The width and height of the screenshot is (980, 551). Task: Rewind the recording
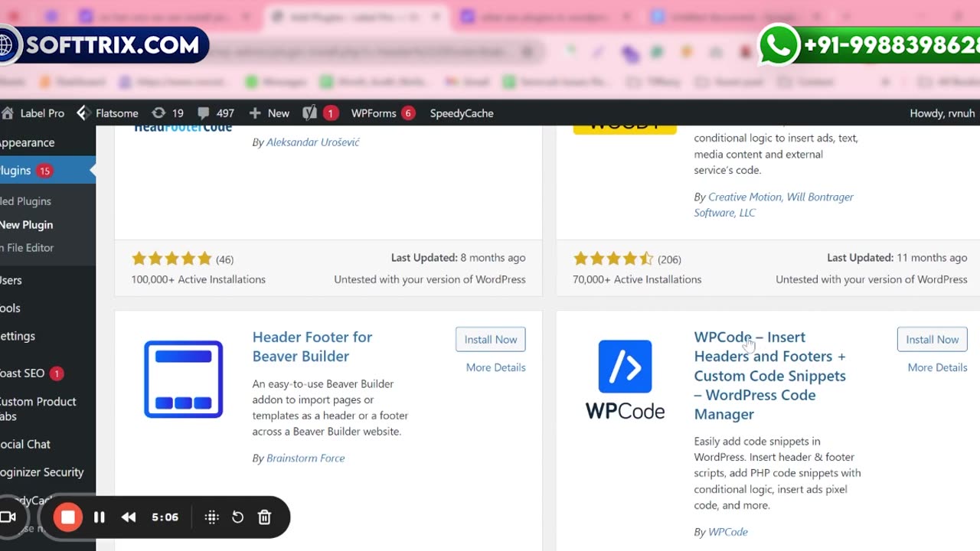pos(129,517)
